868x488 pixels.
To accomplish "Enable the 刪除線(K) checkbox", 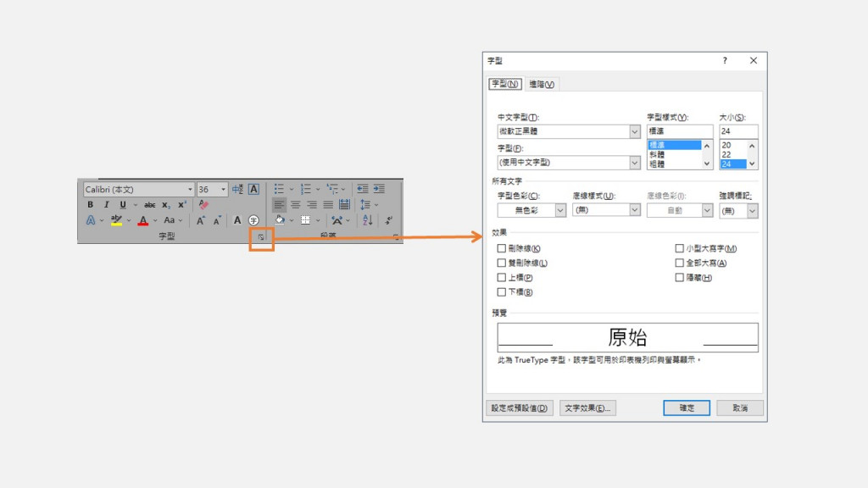I will pyautogui.click(x=501, y=248).
